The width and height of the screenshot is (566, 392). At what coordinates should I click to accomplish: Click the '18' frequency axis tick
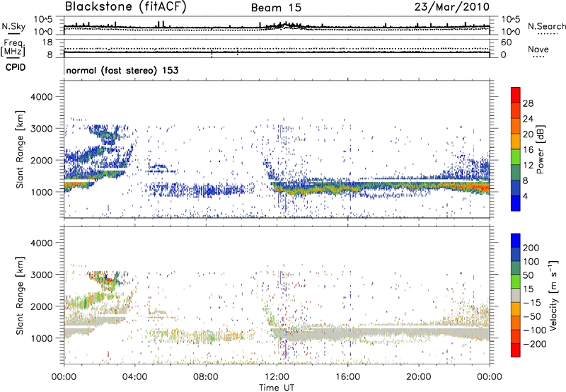click(47, 42)
